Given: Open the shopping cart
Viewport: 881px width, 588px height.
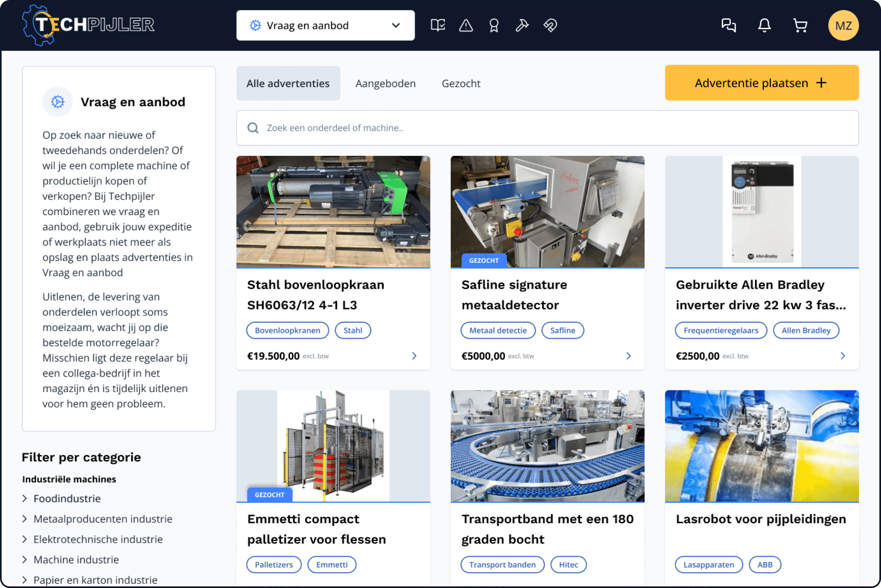Looking at the screenshot, I should pos(800,26).
